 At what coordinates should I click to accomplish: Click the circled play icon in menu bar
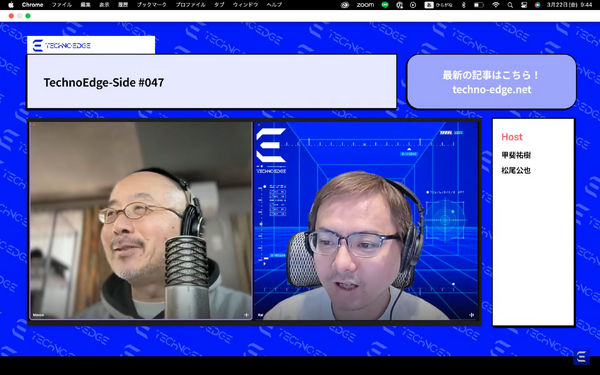pyautogui.click(x=413, y=5)
